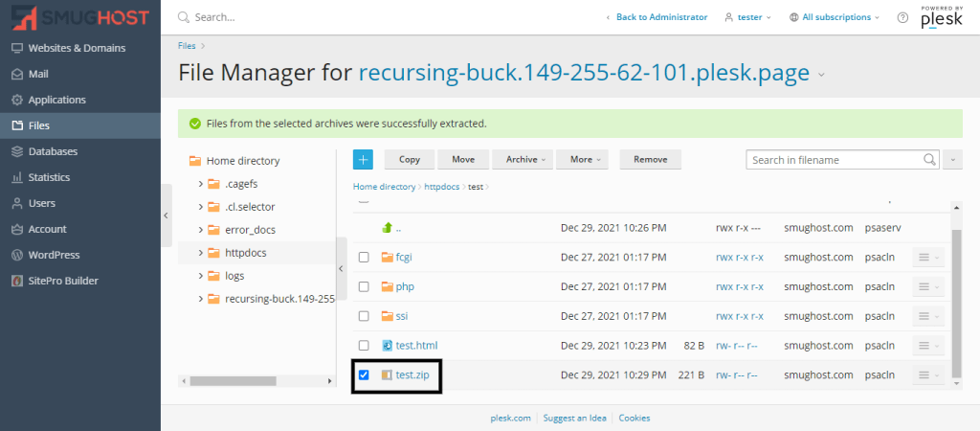This screenshot has height=431, width=980.
Task: Expand the httpdocs tree folder
Action: tap(201, 253)
